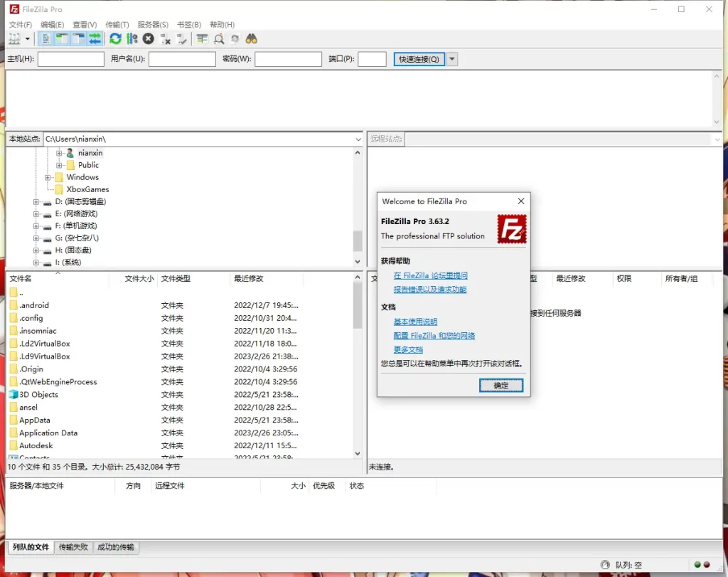Click the green activity LED in status bar

coord(697,564)
